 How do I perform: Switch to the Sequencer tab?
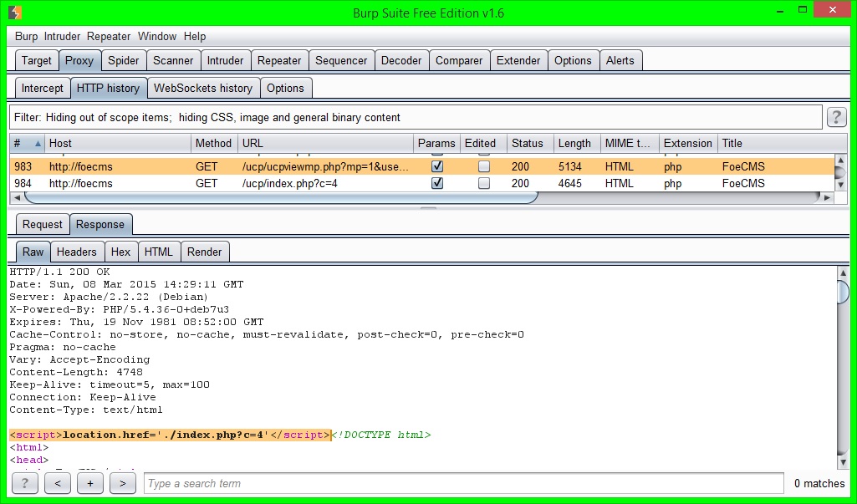[341, 60]
